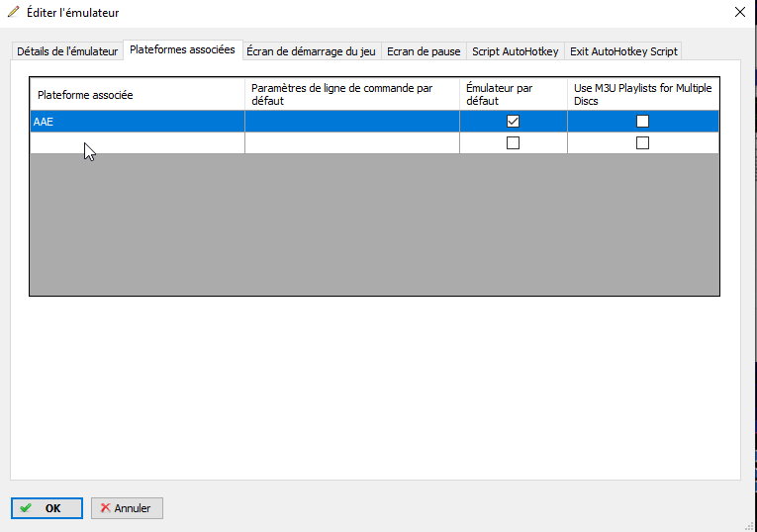This screenshot has width=757, height=532.
Task: Check Émulateur par défaut in empty row
Action: coord(513,143)
